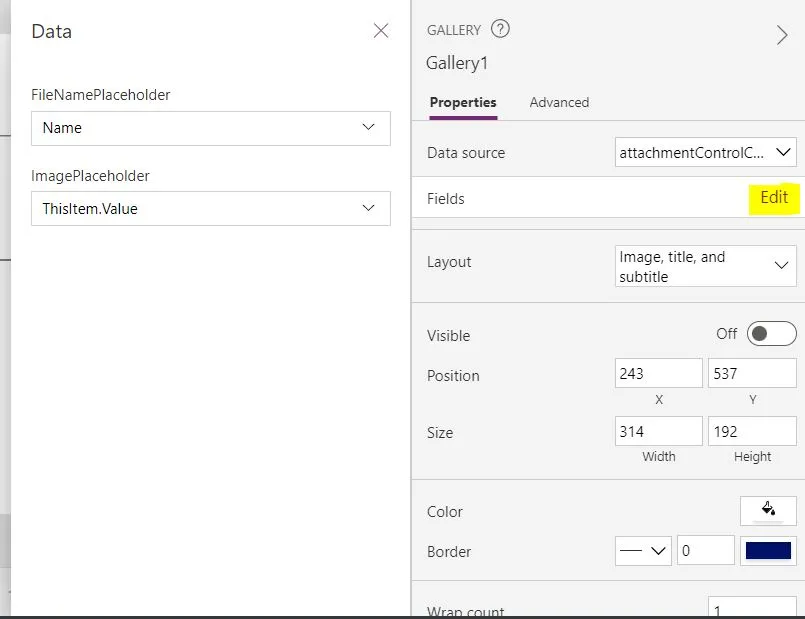Open the border style line dropdown
This screenshot has height=619, width=805.
642,551
